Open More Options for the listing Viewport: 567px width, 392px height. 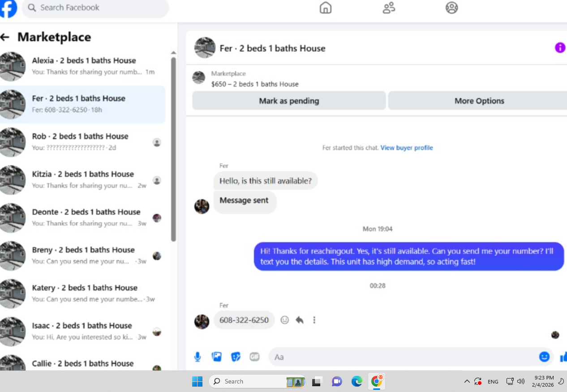478,101
